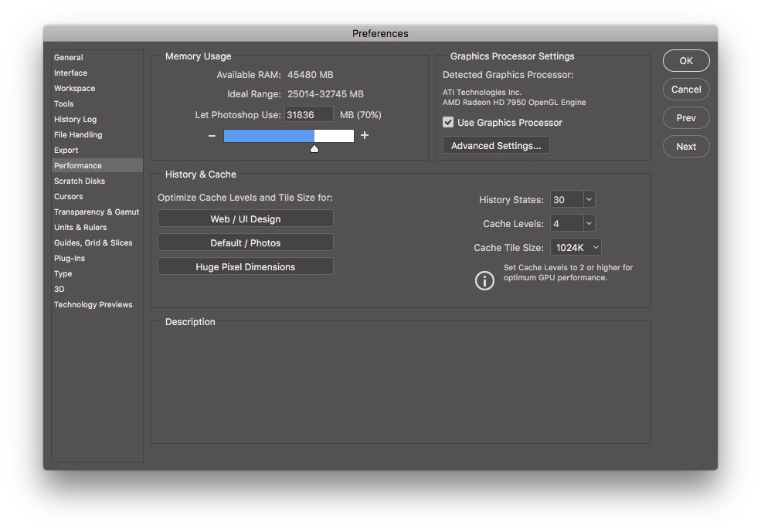Click the OK button
This screenshot has height=532, width=761.
click(x=686, y=61)
